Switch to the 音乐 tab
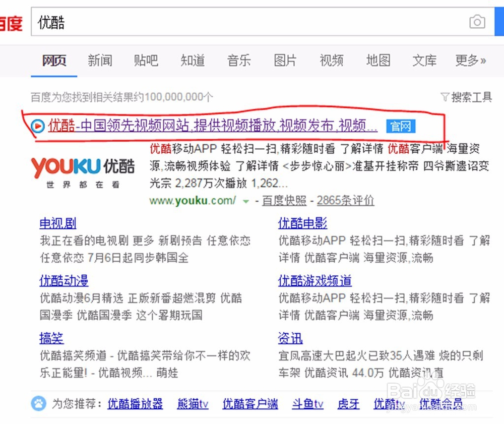504x424 pixels. tap(239, 60)
